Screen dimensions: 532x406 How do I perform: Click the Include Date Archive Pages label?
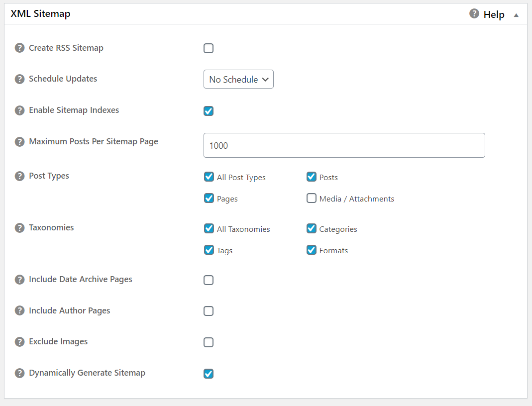pyautogui.click(x=81, y=279)
